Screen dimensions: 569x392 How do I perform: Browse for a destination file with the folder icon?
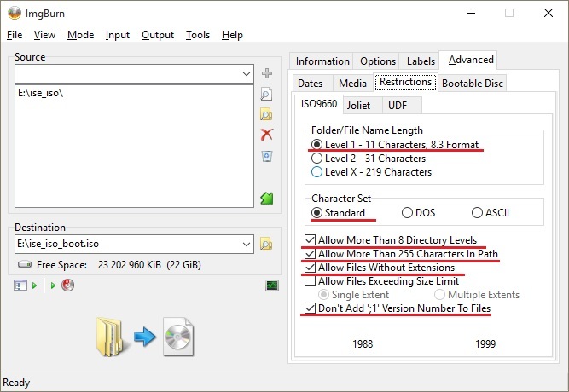click(x=266, y=244)
